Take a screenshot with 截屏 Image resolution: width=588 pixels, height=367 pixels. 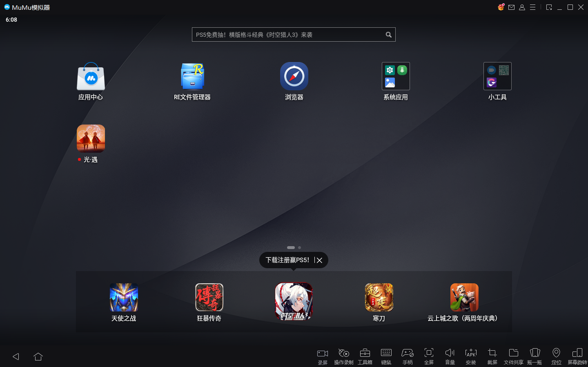(x=492, y=356)
